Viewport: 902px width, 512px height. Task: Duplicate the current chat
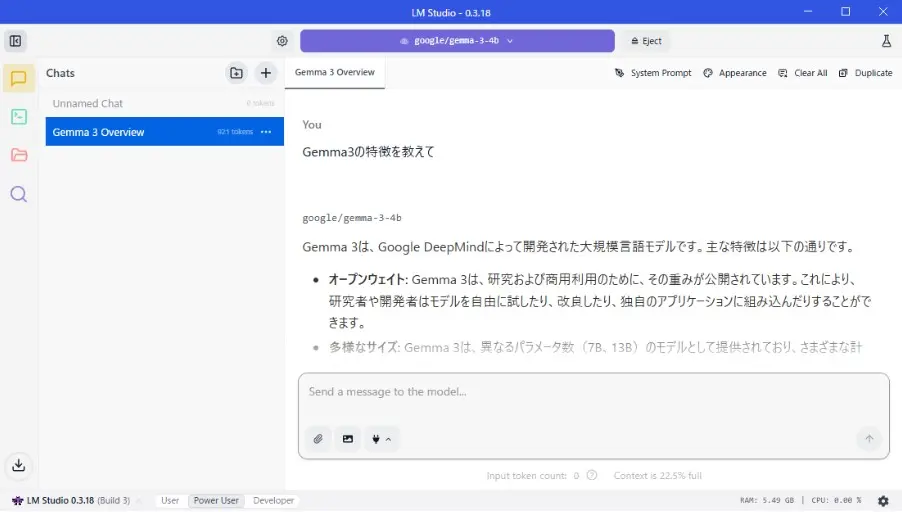coord(866,73)
